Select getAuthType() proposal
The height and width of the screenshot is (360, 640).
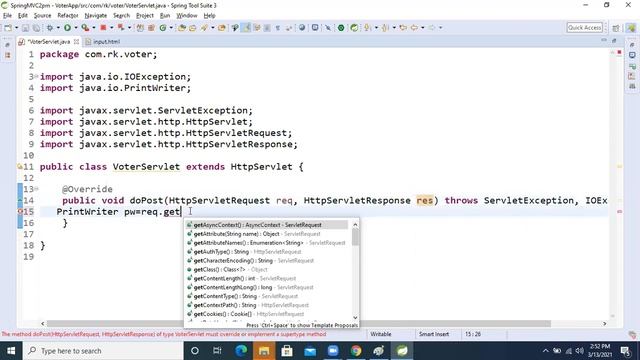coord(267,252)
